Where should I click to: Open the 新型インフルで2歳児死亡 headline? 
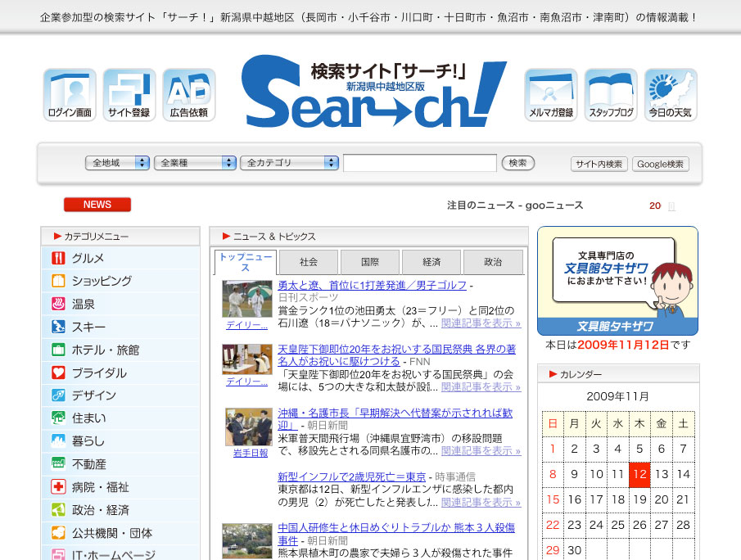[351, 476]
